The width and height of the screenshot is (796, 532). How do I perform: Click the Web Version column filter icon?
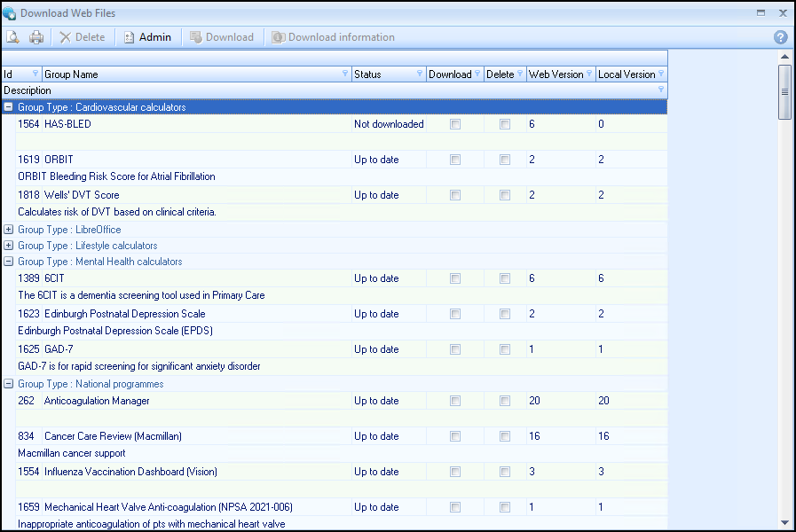(588, 74)
